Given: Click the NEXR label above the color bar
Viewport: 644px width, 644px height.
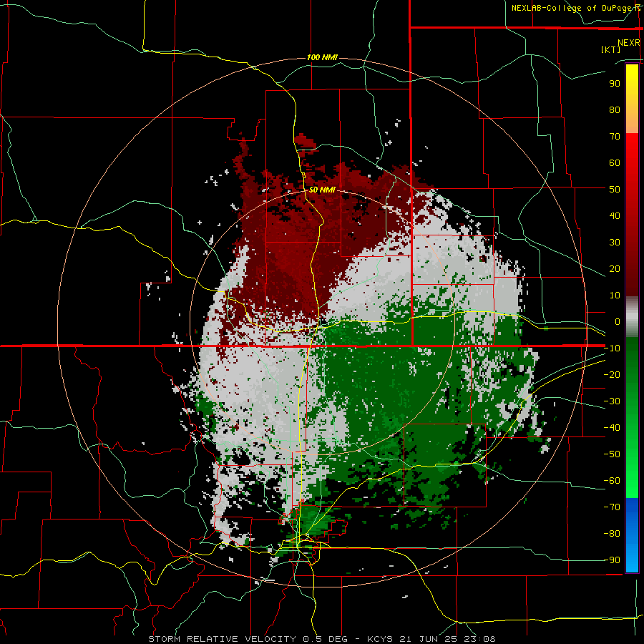Looking at the screenshot, I should [x=629, y=43].
